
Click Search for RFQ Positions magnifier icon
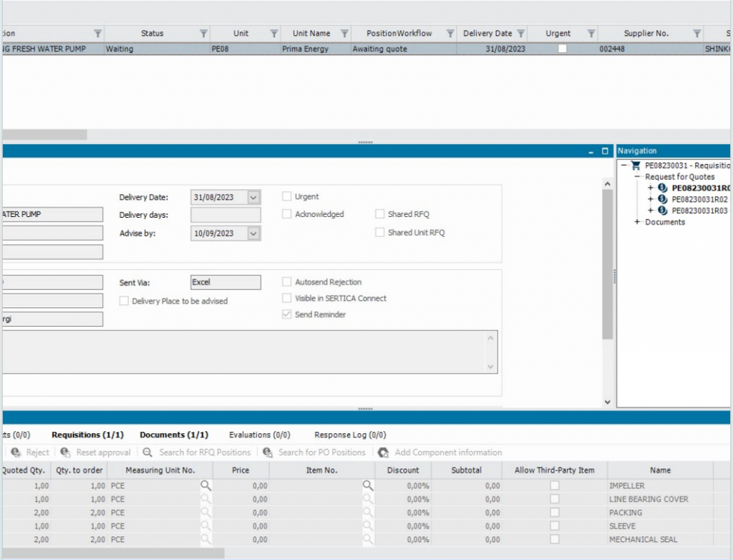[x=147, y=453]
